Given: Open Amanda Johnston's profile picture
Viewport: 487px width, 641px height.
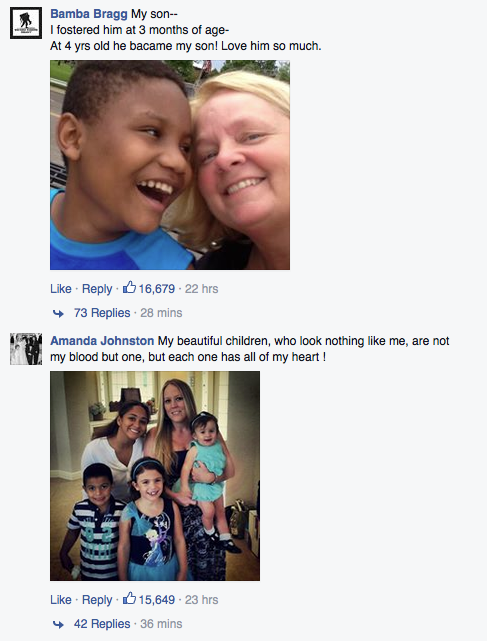Looking at the screenshot, I should (26, 349).
